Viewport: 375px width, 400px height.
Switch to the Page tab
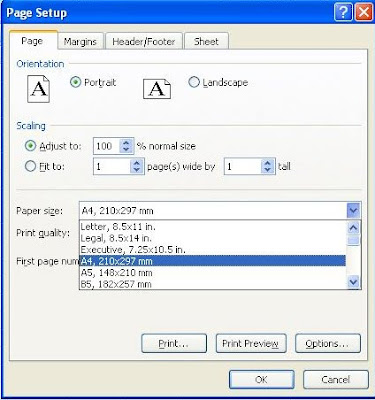pyautogui.click(x=32, y=41)
